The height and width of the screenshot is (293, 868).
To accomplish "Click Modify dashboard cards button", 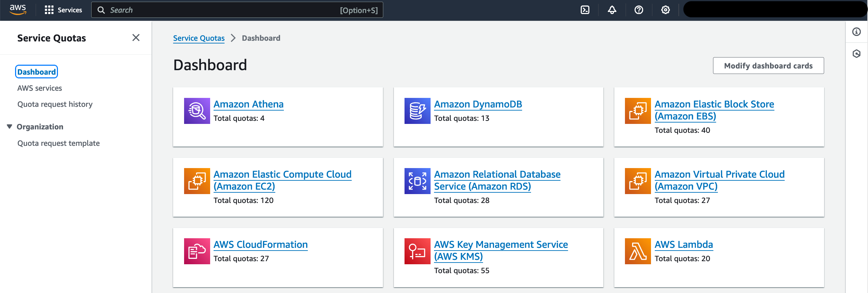I will [768, 66].
